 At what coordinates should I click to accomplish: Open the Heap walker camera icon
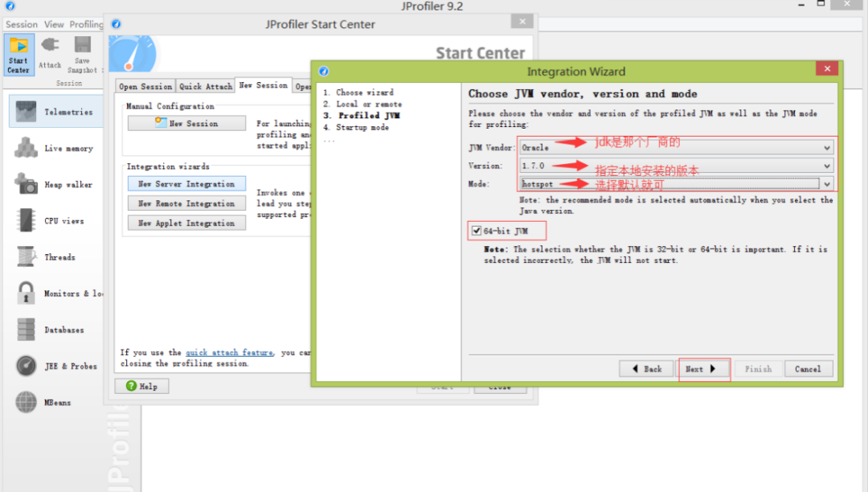click(x=26, y=184)
